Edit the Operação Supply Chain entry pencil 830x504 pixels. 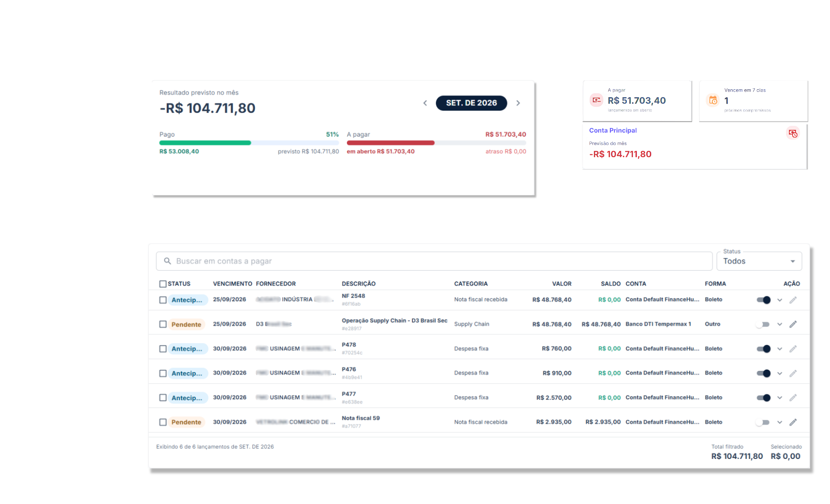click(793, 324)
